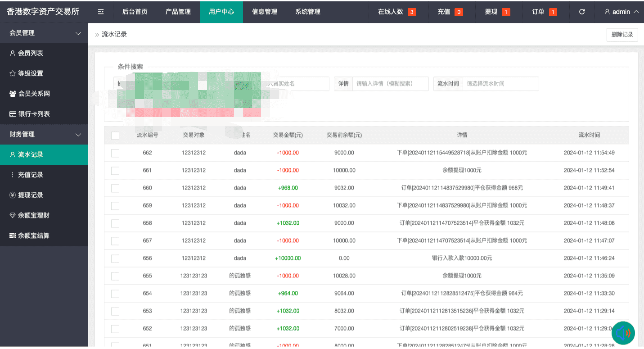Screen dimensions: 644x349
Task: Open 在线人数 in the top bar
Action: (x=391, y=12)
